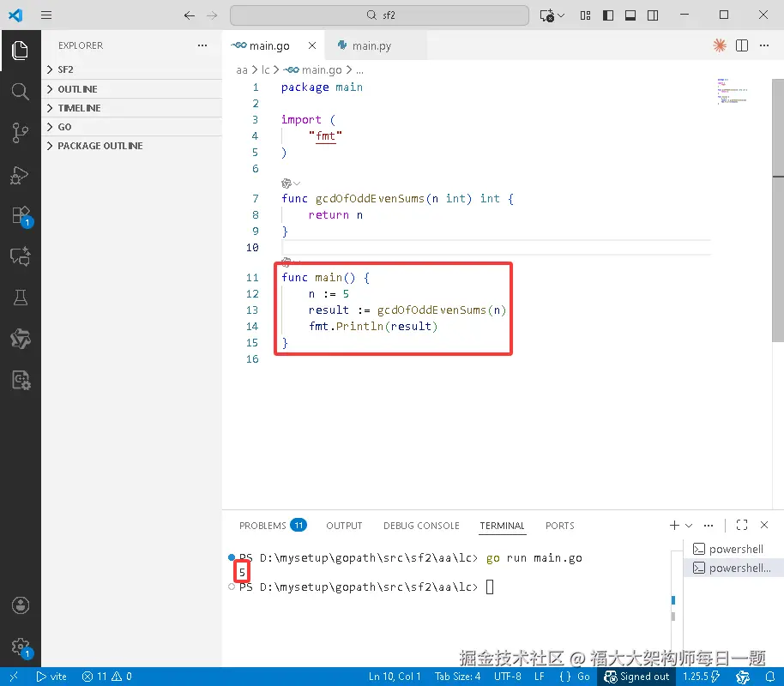Open the Chat sparkle view icon

click(20, 256)
